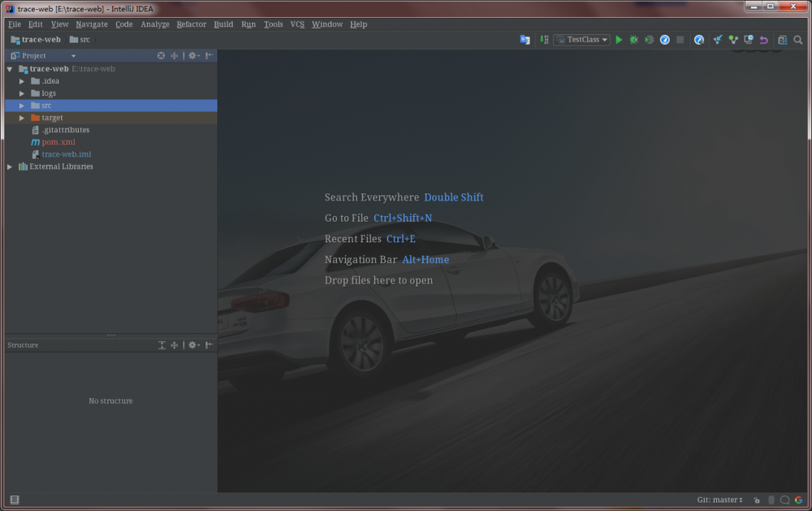Open Search Everywhere with magnifier icon

[798, 39]
